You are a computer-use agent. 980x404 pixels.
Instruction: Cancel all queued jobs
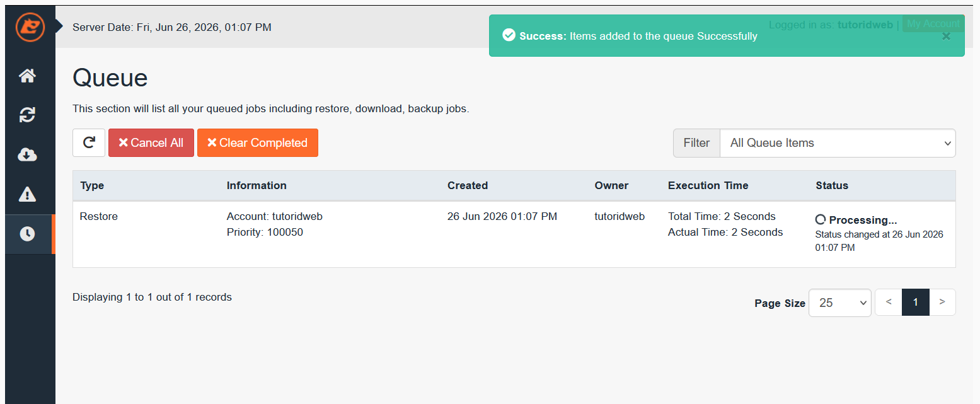151,142
